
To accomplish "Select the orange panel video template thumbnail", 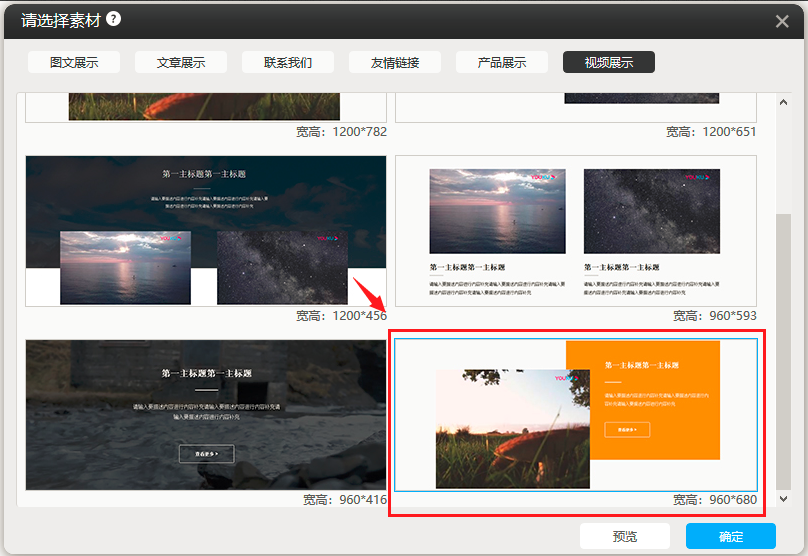I will point(576,414).
